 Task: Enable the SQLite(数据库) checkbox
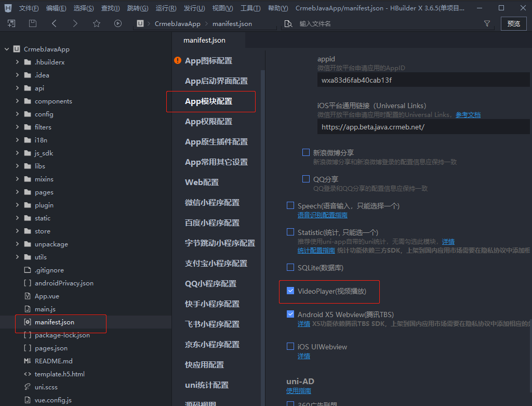[290, 268]
